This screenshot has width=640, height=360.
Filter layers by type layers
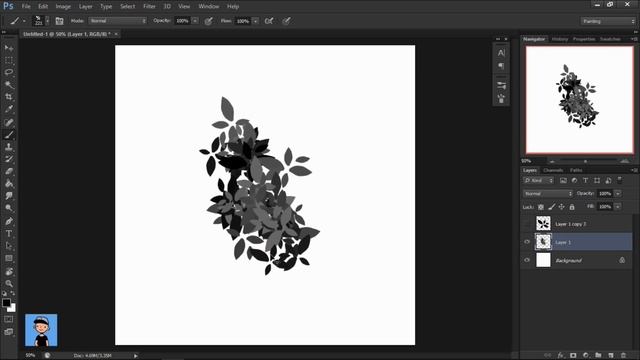click(586, 180)
